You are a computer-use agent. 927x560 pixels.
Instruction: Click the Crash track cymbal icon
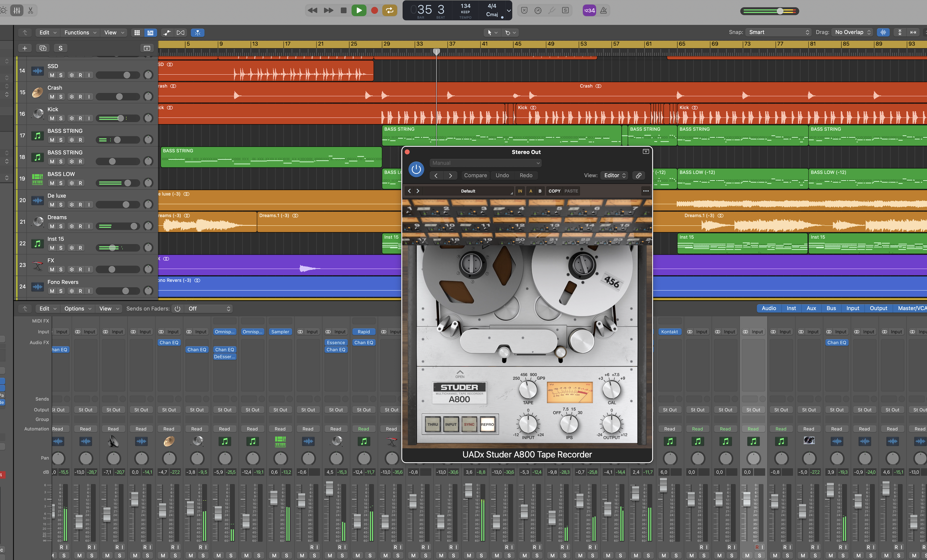(37, 92)
